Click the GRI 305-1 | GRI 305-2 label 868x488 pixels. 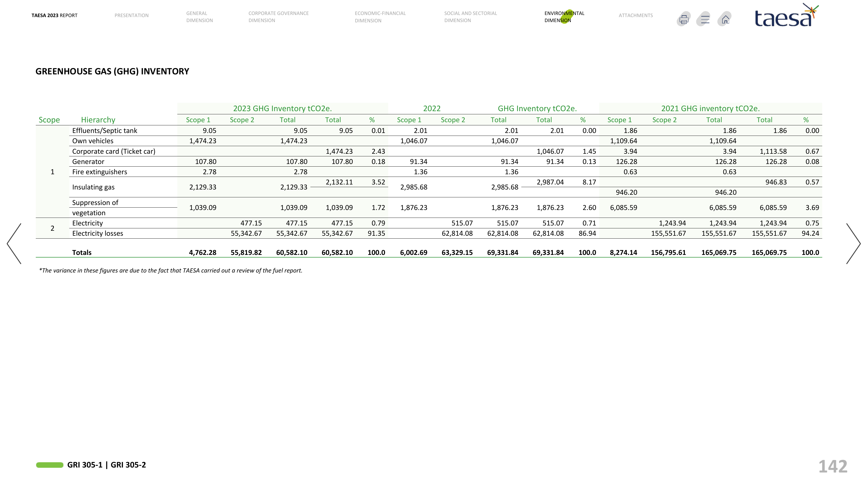(107, 465)
